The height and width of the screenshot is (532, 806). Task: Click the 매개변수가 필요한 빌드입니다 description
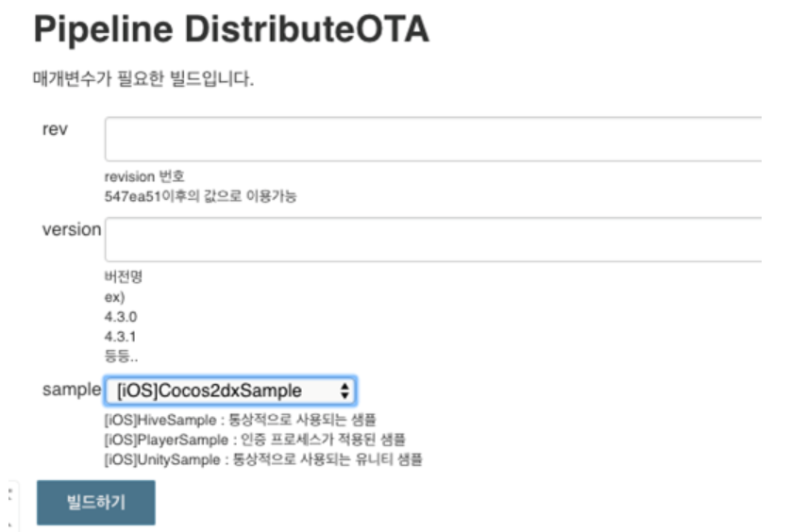[143, 80]
